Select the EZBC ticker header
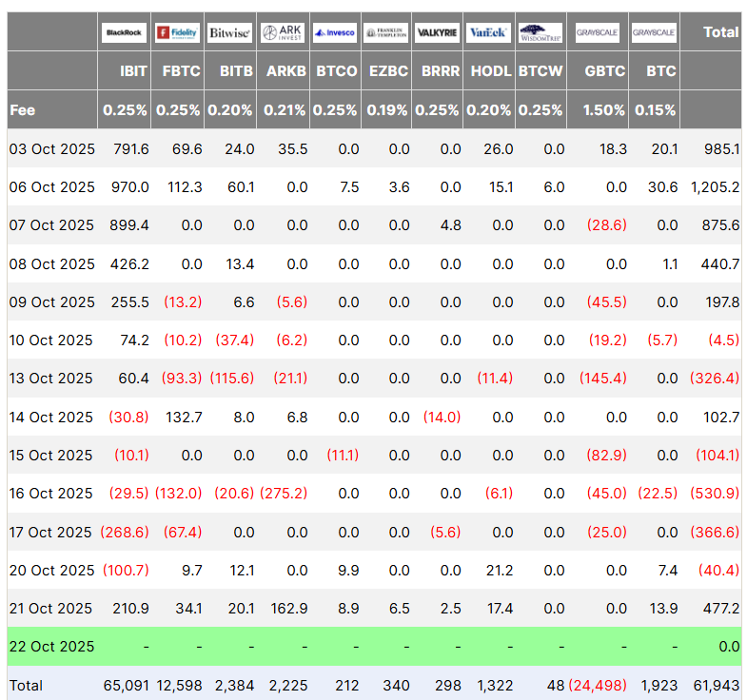747x700 pixels. tap(389, 71)
